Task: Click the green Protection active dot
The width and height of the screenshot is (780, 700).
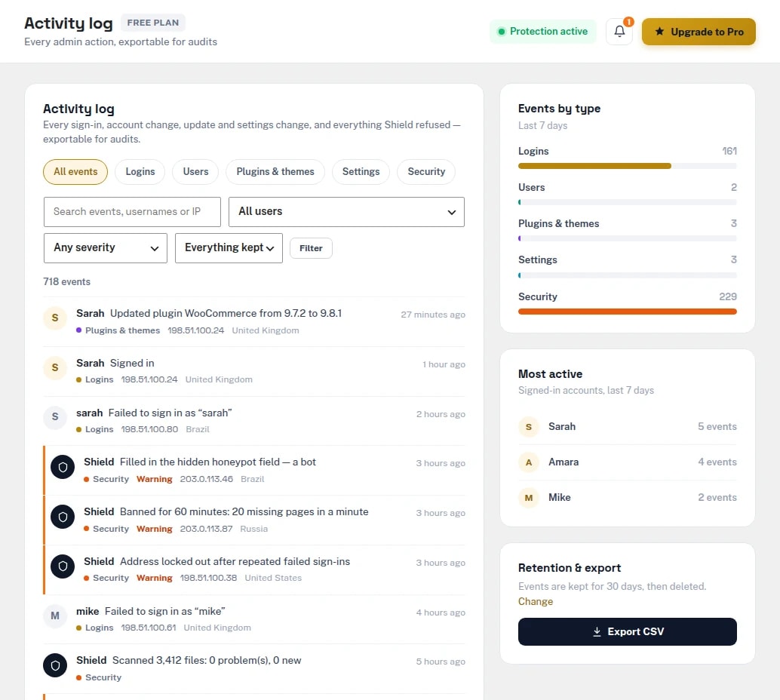Action: coord(502,32)
